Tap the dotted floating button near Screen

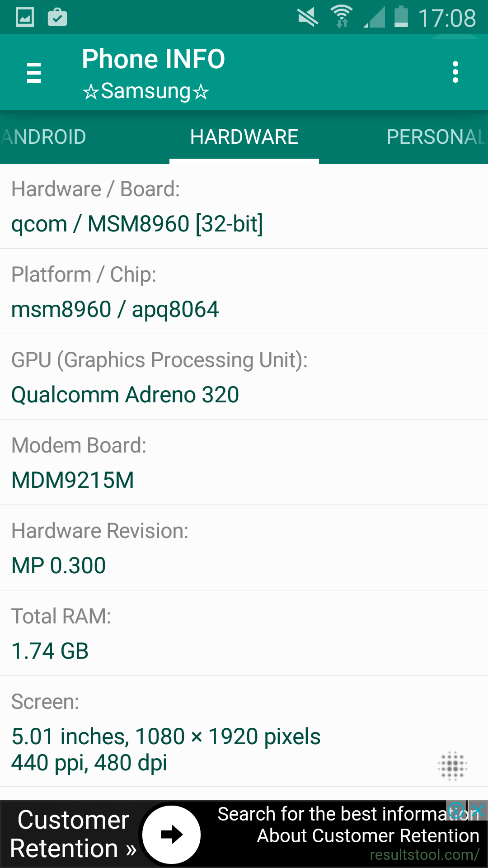point(452,766)
